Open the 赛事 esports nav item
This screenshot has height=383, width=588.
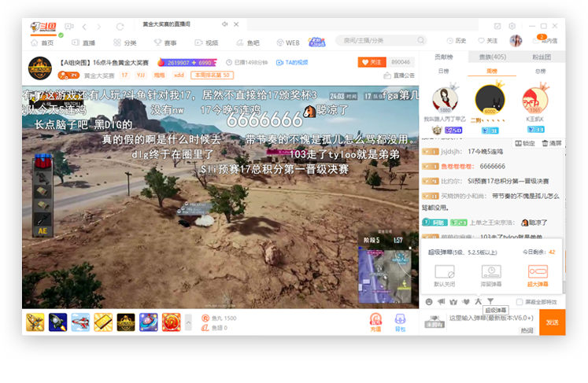pos(165,42)
